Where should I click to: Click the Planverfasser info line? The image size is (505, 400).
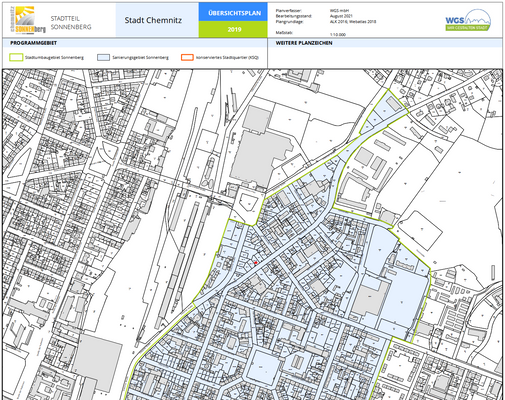(x=312, y=11)
